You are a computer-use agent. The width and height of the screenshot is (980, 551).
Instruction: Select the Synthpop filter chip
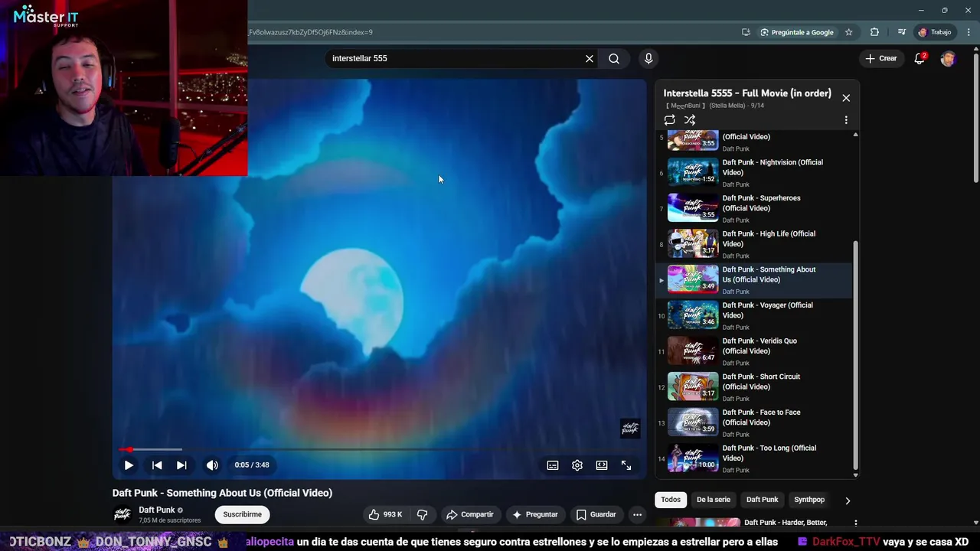809,500
